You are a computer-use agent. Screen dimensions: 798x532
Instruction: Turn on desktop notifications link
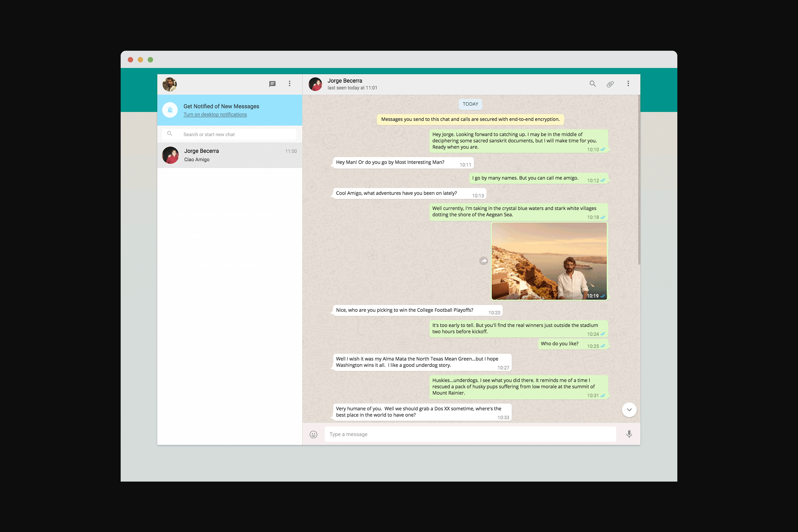coord(215,115)
